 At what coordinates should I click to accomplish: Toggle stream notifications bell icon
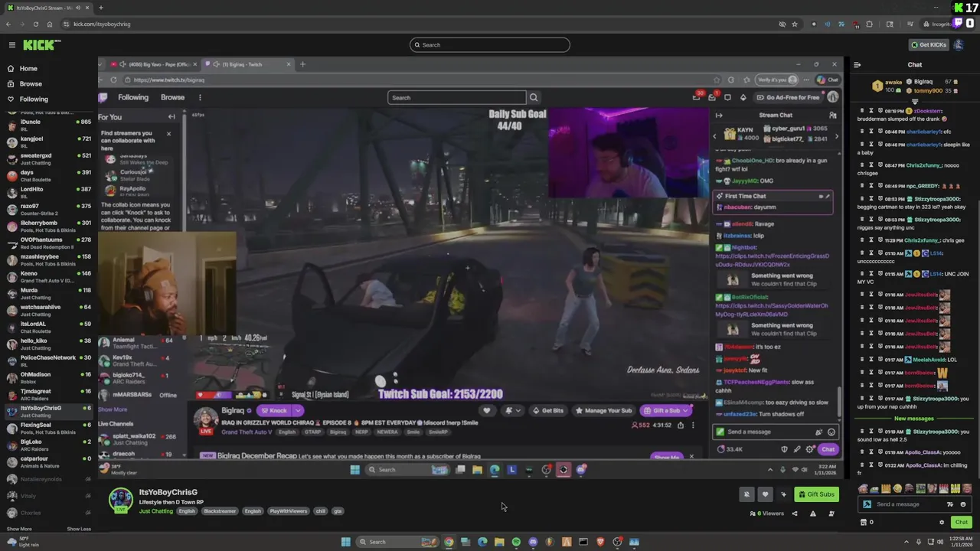point(747,494)
